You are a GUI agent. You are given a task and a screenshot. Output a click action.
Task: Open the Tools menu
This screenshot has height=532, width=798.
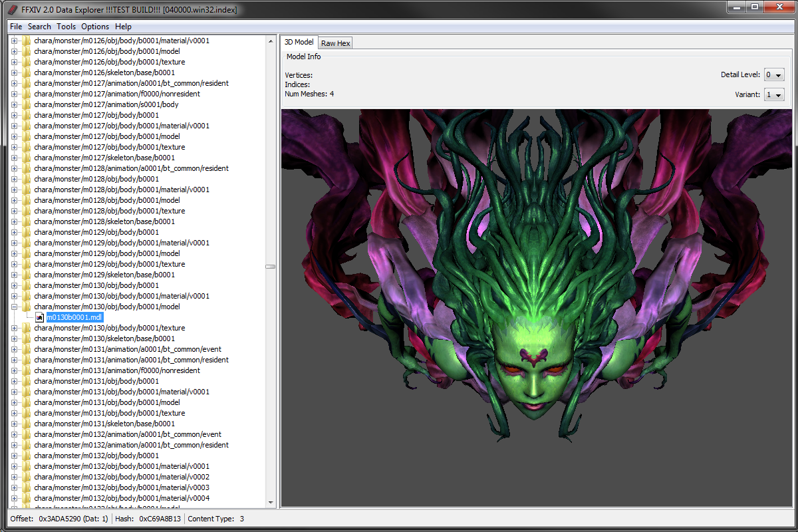[x=66, y=27]
